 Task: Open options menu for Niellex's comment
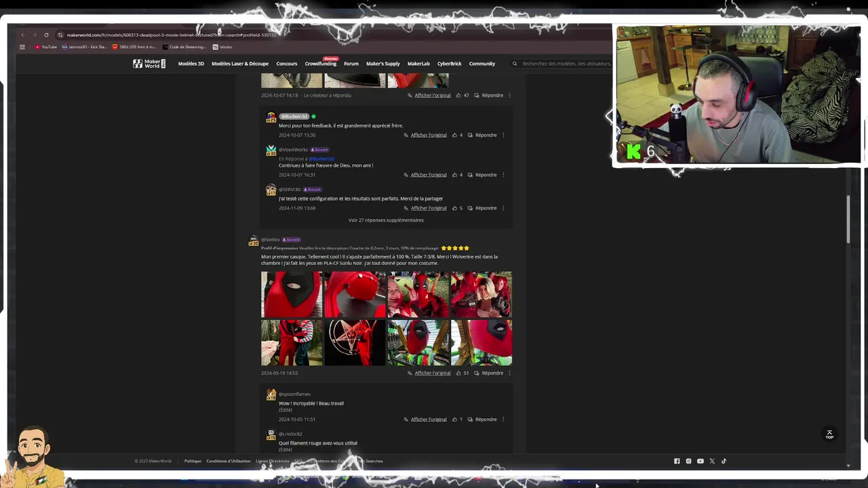(x=510, y=373)
